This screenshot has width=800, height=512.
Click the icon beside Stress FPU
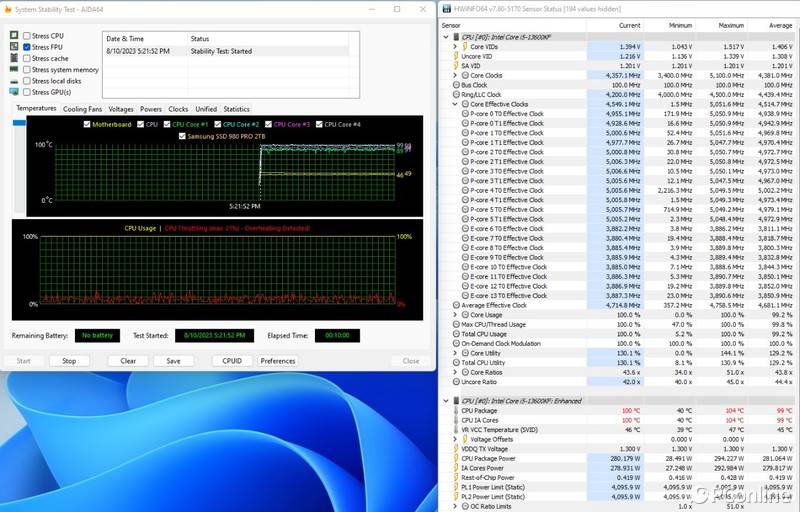pyautogui.click(x=14, y=46)
